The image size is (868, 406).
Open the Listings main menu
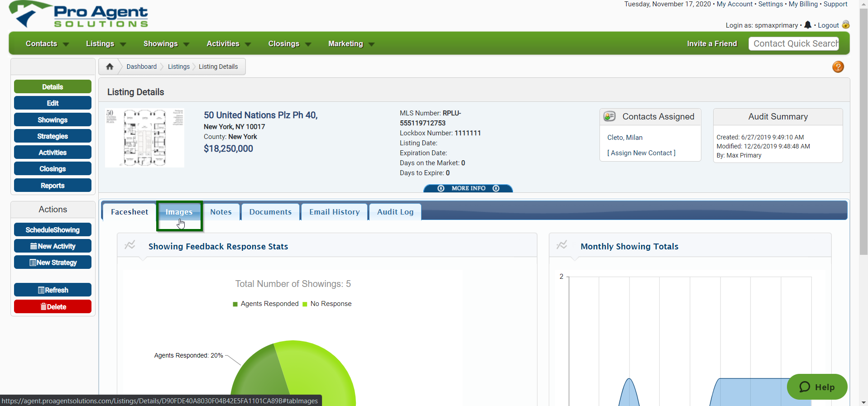[x=100, y=43]
